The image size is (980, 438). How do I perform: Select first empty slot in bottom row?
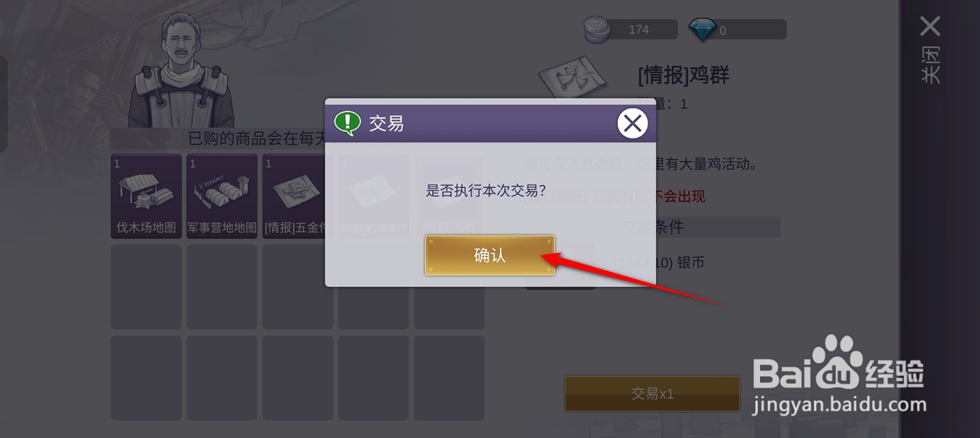[146, 378]
